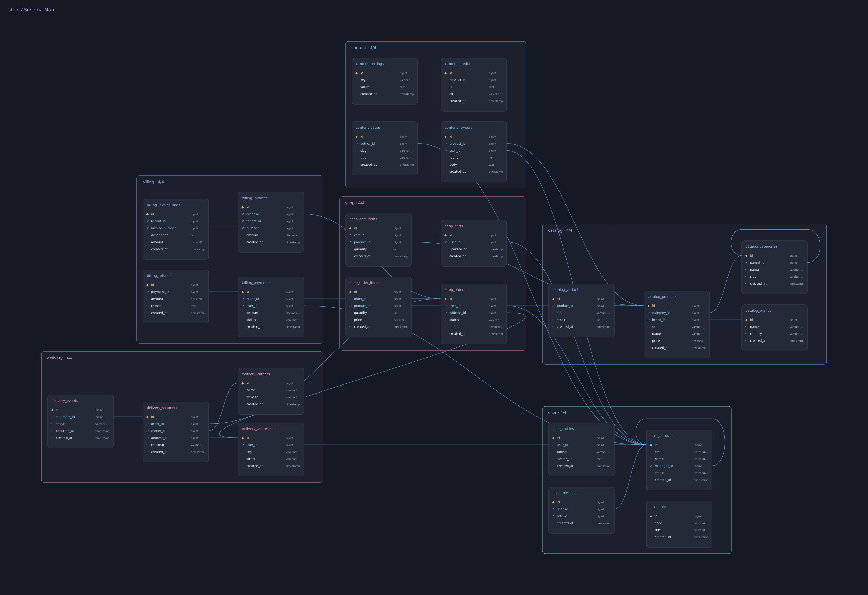Click the 'billing · 4/4' group label
This screenshot has height=595, width=868.
pos(153,182)
